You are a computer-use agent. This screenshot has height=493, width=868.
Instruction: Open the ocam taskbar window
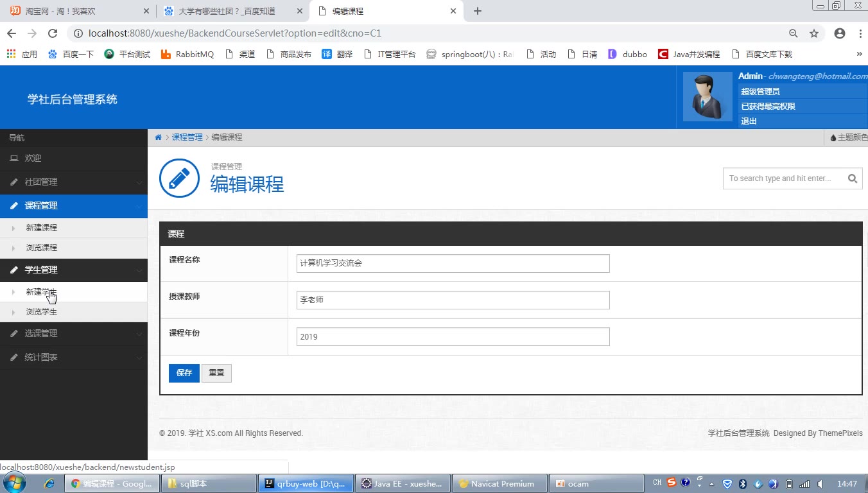pos(597,484)
